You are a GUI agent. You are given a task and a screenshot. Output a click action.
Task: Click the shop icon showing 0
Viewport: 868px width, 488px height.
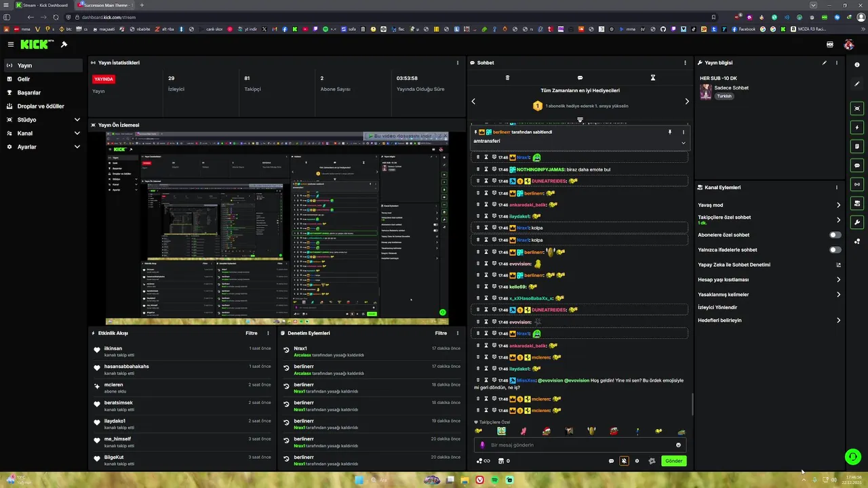tap(504, 461)
